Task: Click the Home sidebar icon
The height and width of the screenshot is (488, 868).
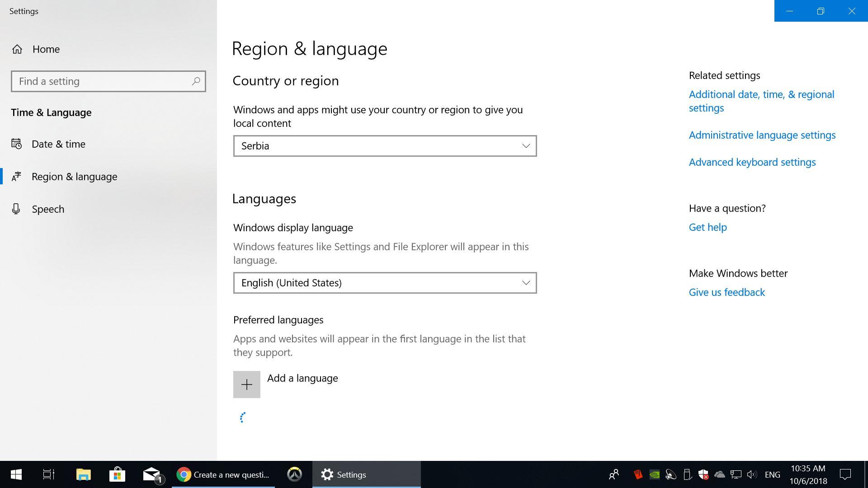Action: tap(17, 49)
